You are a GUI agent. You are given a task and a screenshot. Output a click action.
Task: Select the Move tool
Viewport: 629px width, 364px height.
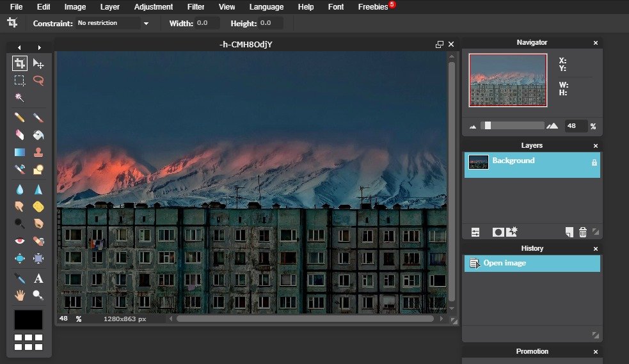(x=38, y=63)
